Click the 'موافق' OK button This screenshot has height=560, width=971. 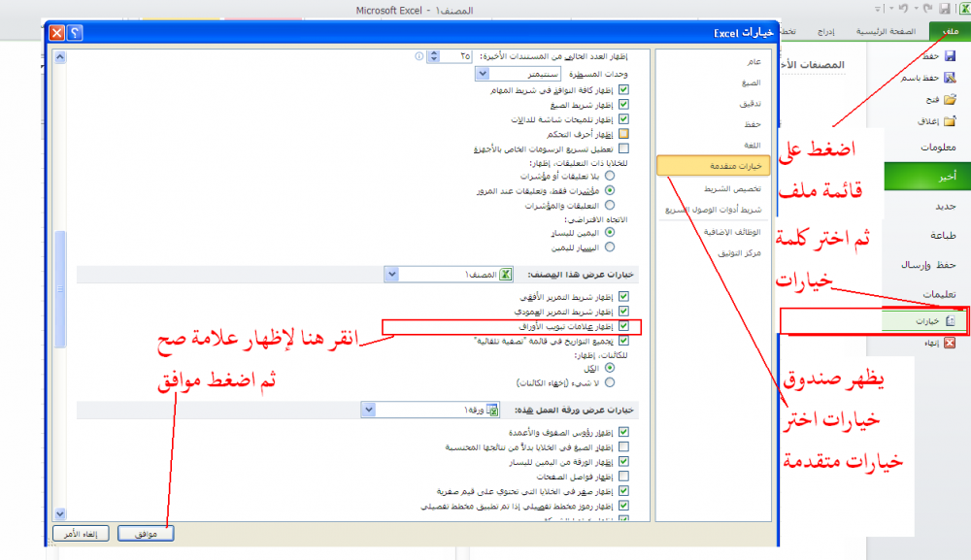click(x=146, y=534)
